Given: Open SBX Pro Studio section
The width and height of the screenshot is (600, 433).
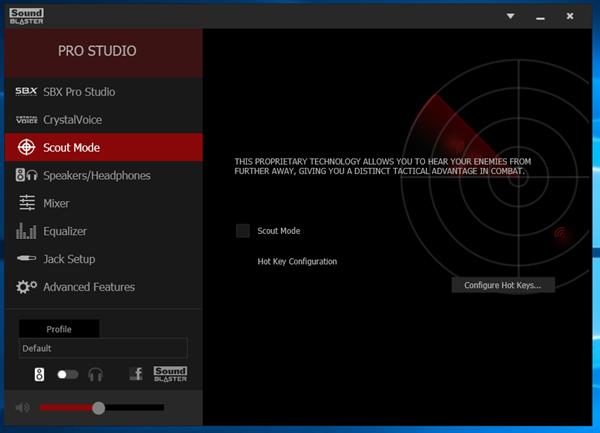Looking at the screenshot, I should click(x=103, y=92).
